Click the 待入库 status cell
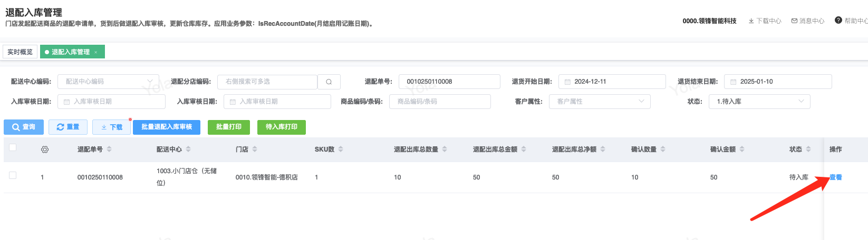This screenshot has width=868, height=240. click(x=798, y=177)
